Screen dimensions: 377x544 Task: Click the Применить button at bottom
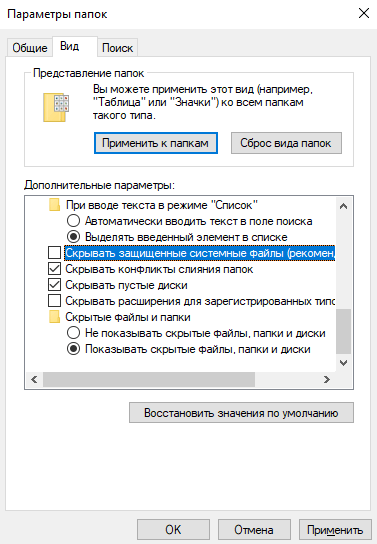coord(335,530)
